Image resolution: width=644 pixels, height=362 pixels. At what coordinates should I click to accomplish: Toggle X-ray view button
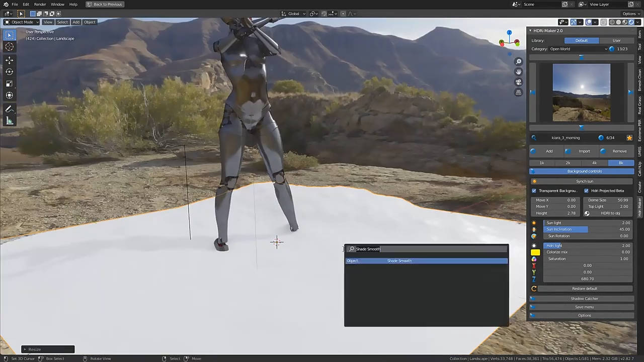click(603, 22)
